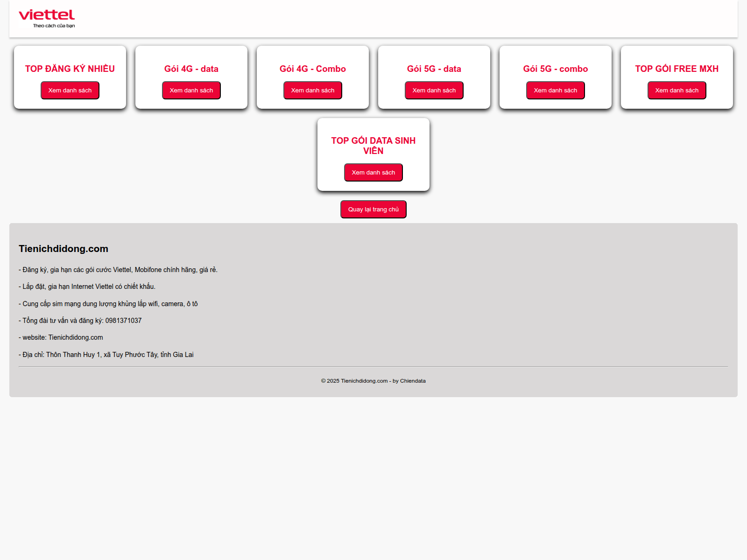The image size is (747, 560).
Task: View list for Gói 5G - data
Action: 434,91
